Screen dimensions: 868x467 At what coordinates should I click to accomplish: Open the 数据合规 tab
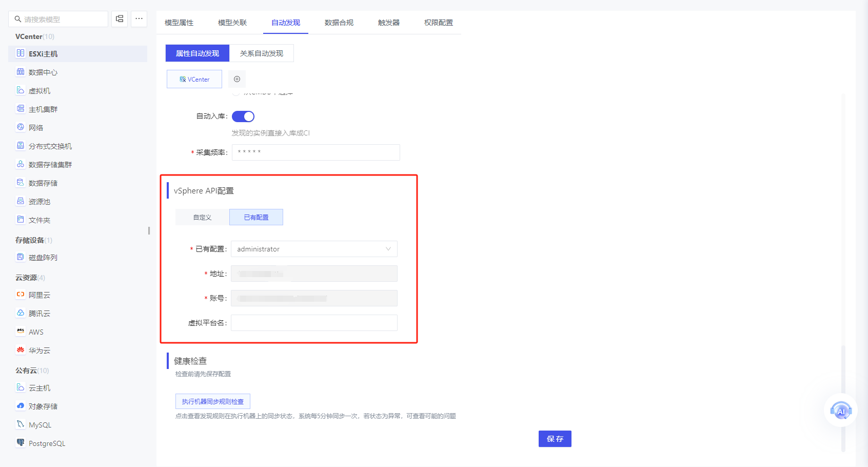(339, 23)
